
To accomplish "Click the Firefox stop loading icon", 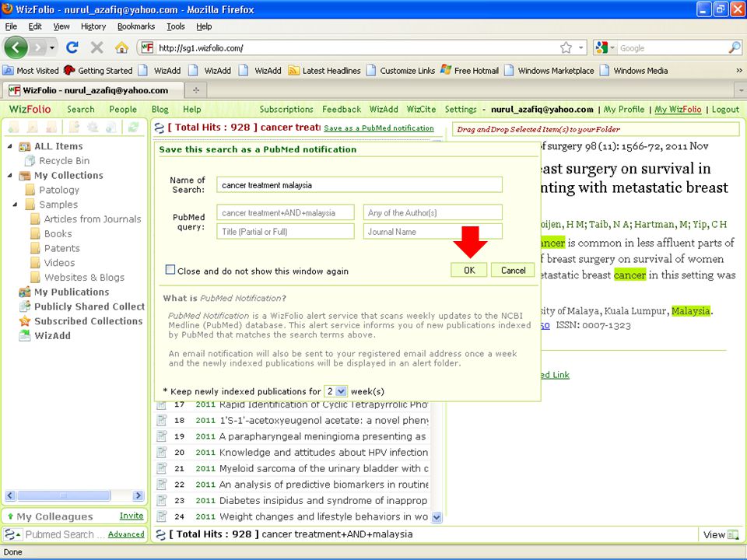I will tap(96, 47).
